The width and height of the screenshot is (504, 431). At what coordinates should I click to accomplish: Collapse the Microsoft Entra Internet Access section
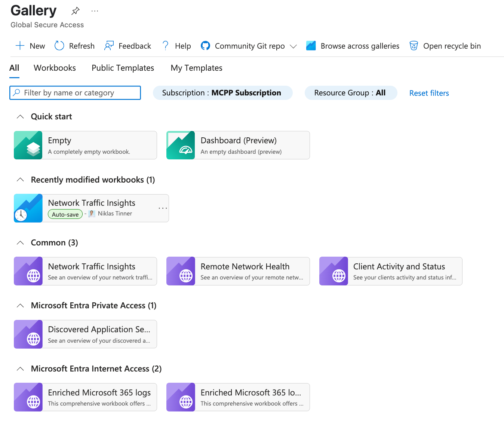[21, 369]
